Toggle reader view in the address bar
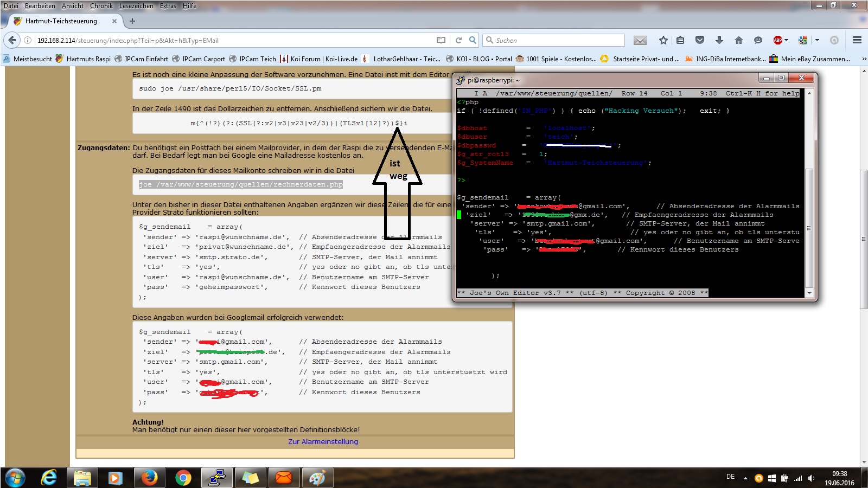Image resolution: width=868 pixels, height=488 pixels. click(441, 40)
